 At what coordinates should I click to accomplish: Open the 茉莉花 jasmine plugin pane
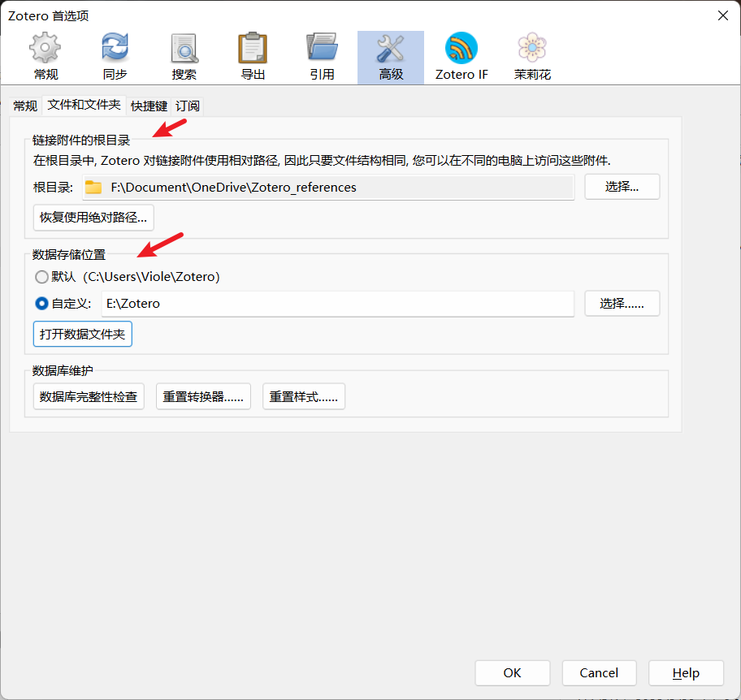click(x=532, y=57)
